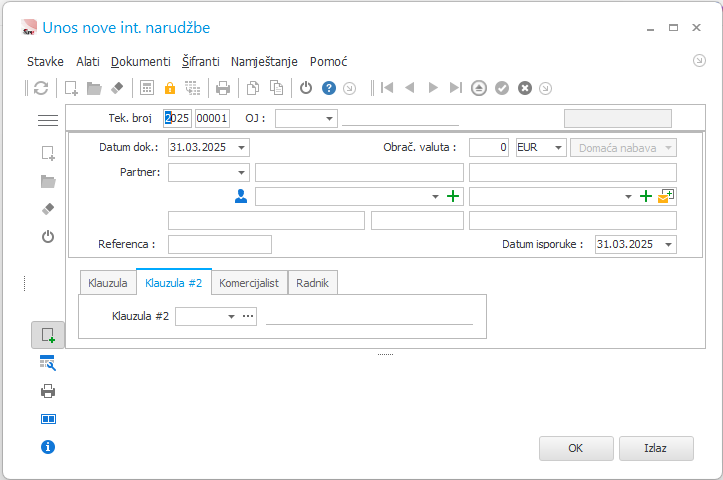Click the sidebar printer icon

pyautogui.click(x=48, y=391)
